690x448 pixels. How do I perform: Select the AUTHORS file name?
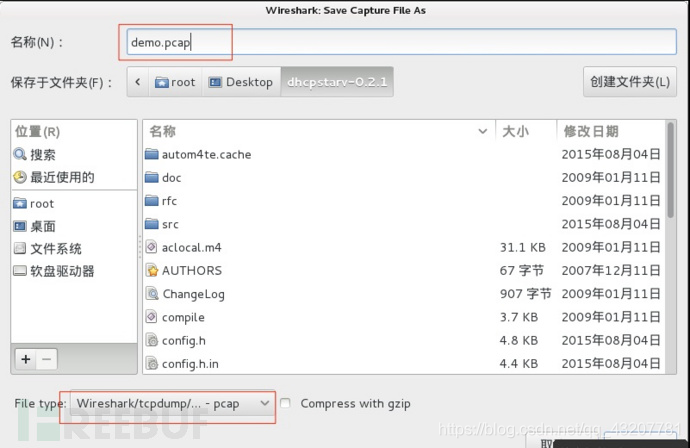point(192,271)
